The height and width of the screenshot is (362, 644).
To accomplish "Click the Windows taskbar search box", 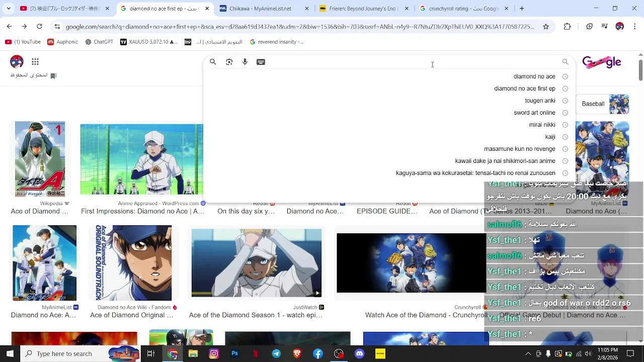I will click(x=80, y=354).
